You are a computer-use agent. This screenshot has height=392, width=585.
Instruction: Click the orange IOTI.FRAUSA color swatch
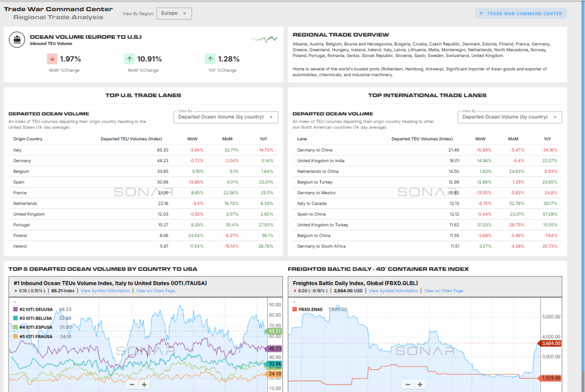[15, 336]
